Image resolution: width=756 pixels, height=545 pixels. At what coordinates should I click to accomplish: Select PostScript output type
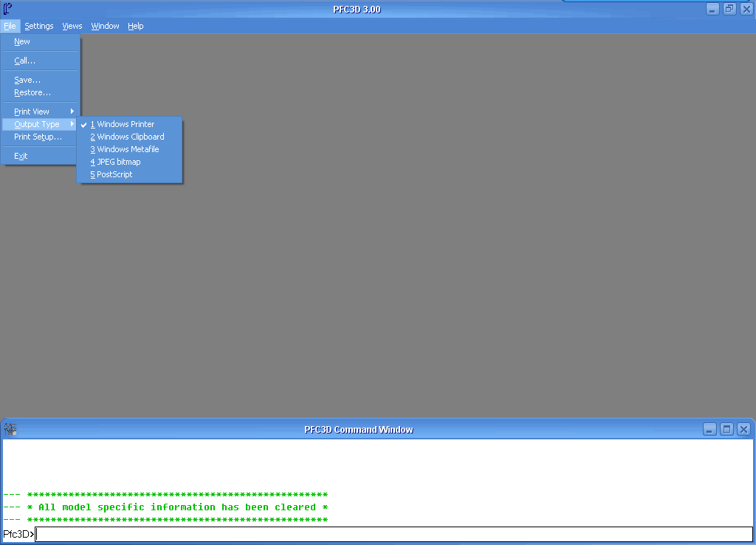click(129, 174)
